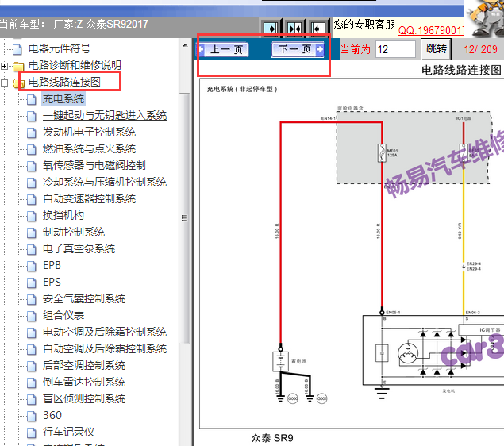Click the document icon beside EPS
The height and width of the screenshot is (446, 504).
pos(32,283)
